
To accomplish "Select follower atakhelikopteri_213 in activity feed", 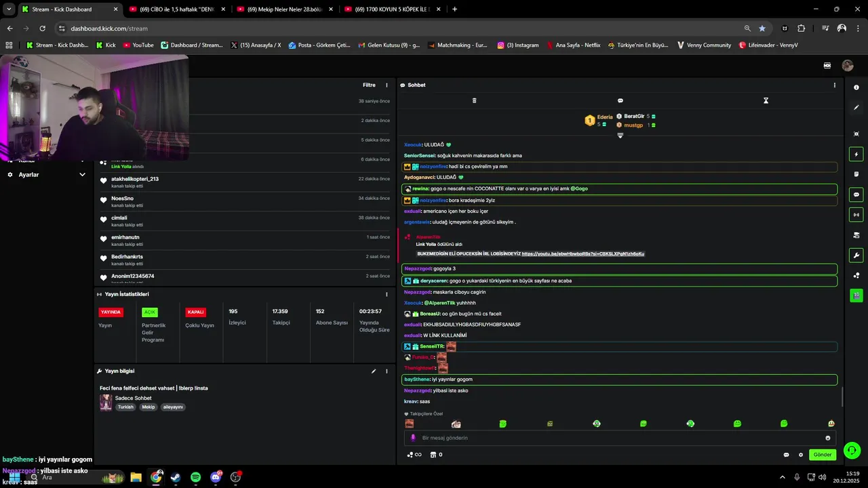I will tap(135, 179).
